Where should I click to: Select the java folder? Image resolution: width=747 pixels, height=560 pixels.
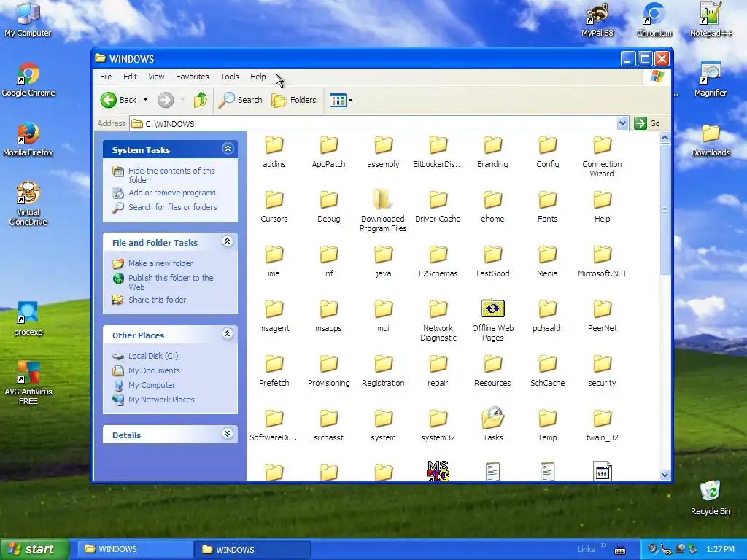(x=383, y=262)
